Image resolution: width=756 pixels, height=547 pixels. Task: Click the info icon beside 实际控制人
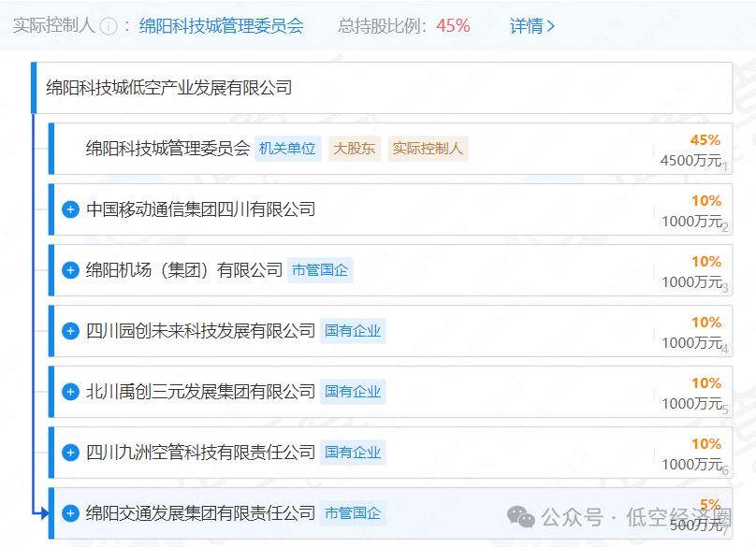click(x=109, y=26)
